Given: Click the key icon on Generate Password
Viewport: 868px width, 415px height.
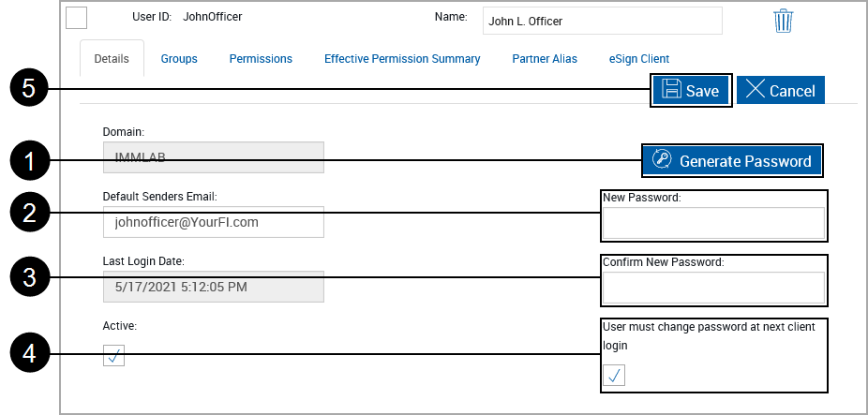Looking at the screenshot, I should tap(662, 160).
